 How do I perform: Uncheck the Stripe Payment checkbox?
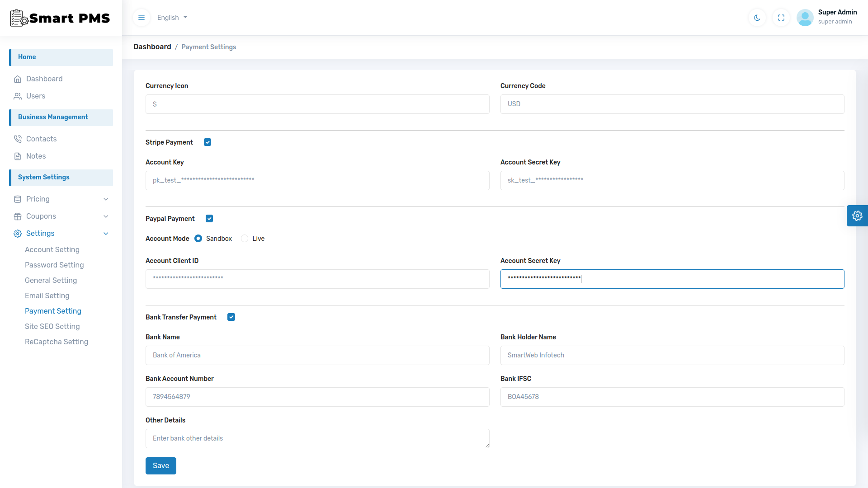coord(208,142)
